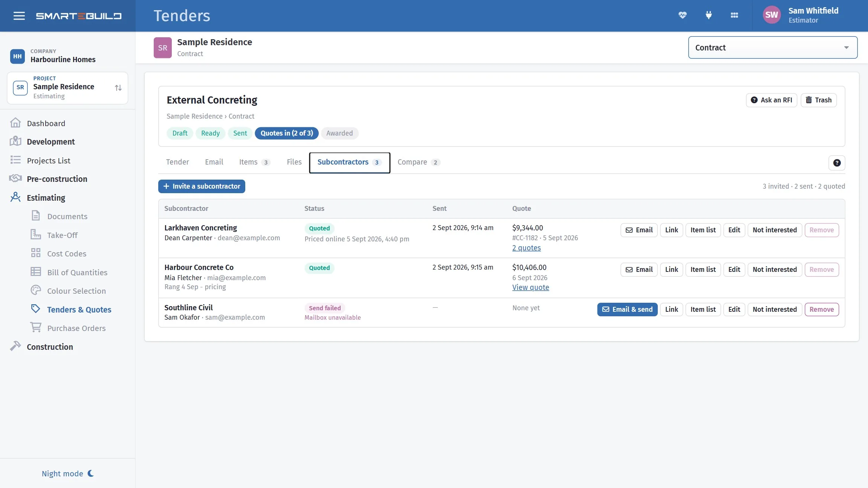Click the plug integrations icon
868x488 pixels.
pos(708,15)
